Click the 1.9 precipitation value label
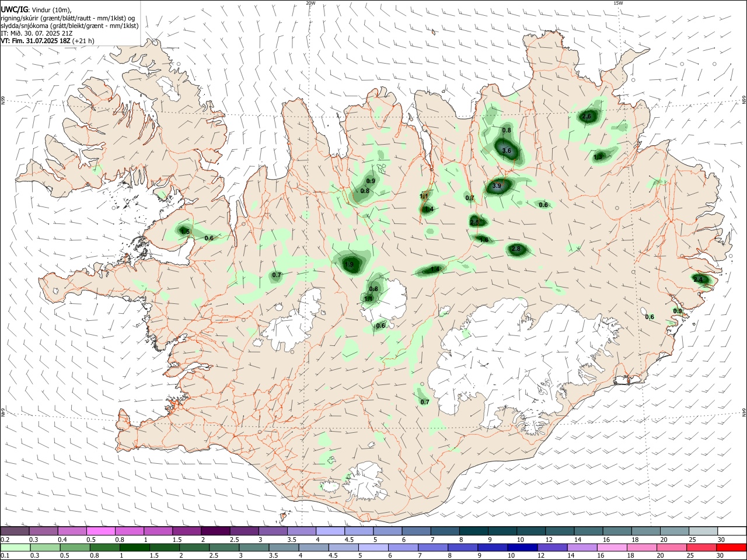This screenshot has width=747, height=560. pos(349,265)
